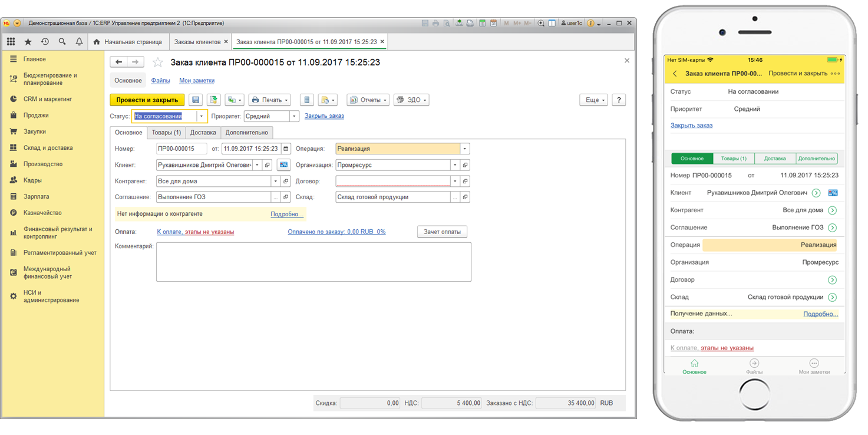Open the Печать dropdown menu
Viewport: 868px width, 435px height.
click(269, 100)
